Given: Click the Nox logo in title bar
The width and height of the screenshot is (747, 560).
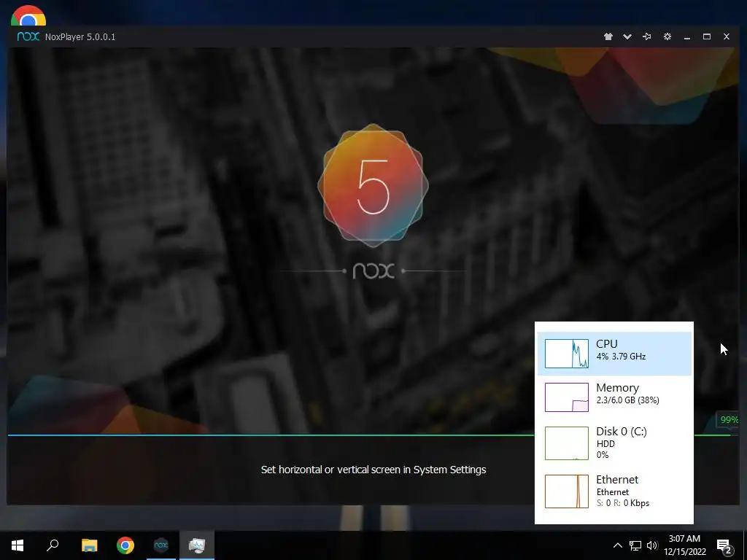Looking at the screenshot, I should point(28,36).
